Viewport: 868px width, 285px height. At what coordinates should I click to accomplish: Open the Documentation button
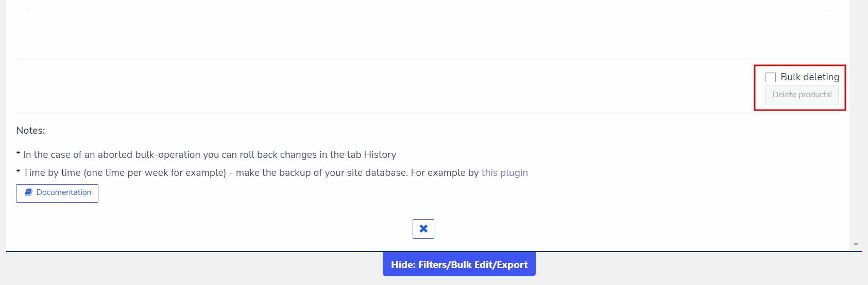[x=57, y=193]
